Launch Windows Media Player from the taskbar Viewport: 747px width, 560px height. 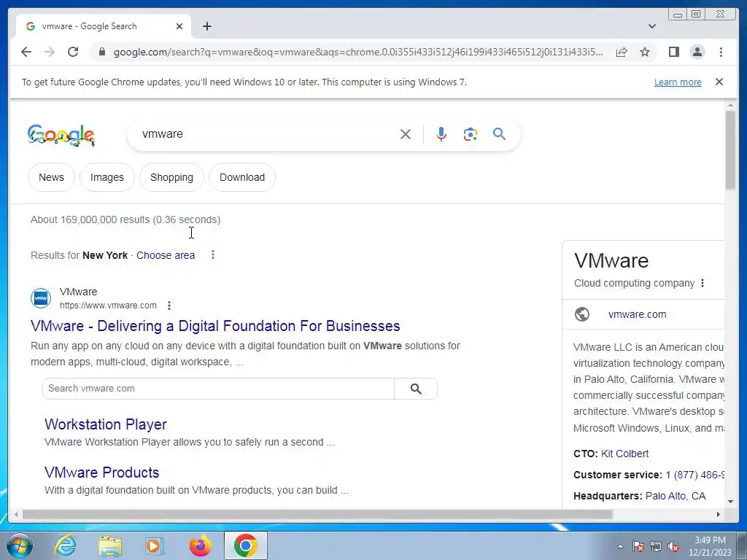coord(154,545)
